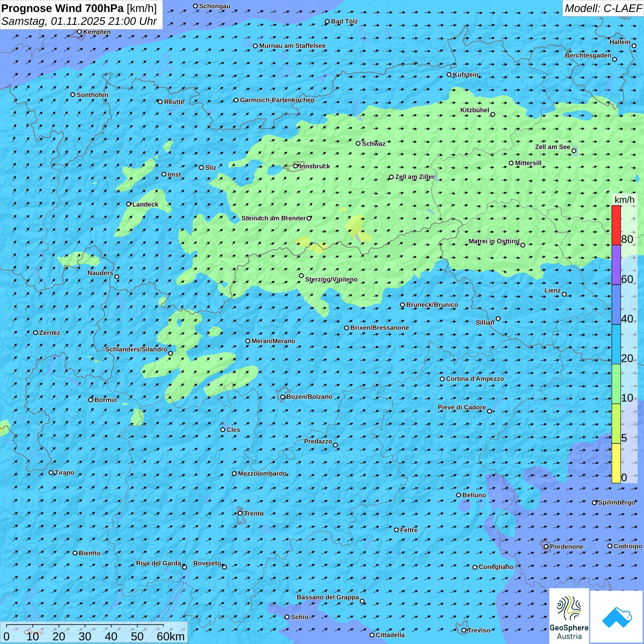This screenshot has width=644, height=644.
Task: Select the Innsbruck city marker
Action: (296, 166)
